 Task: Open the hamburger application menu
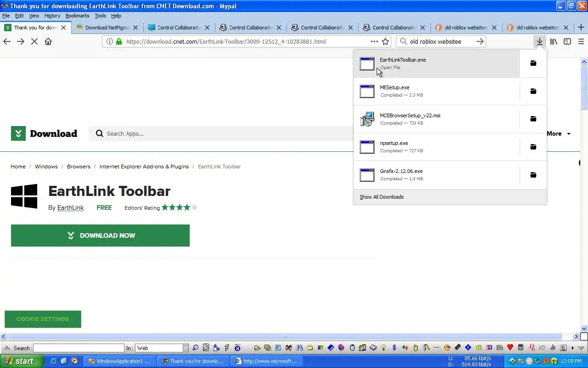(581, 41)
